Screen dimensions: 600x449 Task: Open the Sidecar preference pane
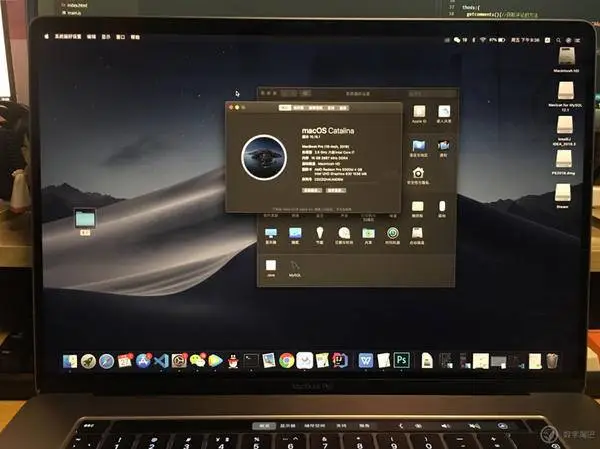point(295,235)
